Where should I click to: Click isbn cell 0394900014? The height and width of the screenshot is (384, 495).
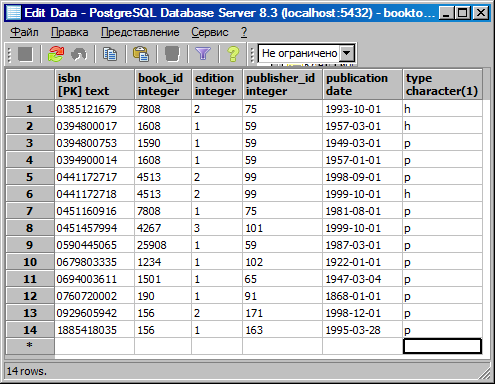[95, 160]
